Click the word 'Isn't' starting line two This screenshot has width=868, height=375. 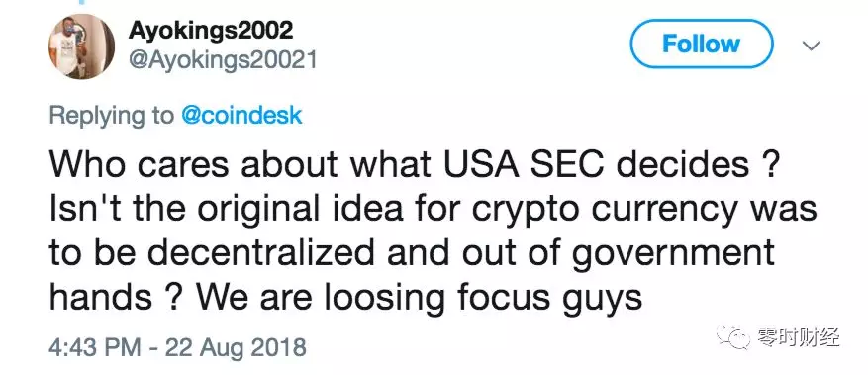(75, 209)
